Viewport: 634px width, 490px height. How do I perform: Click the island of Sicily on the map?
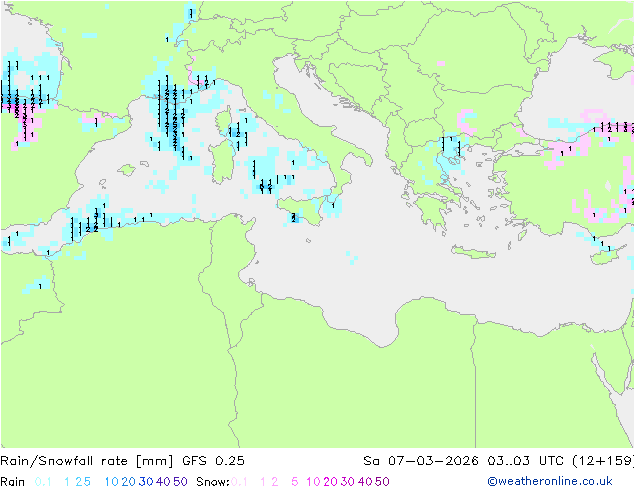pyautogui.click(x=301, y=210)
